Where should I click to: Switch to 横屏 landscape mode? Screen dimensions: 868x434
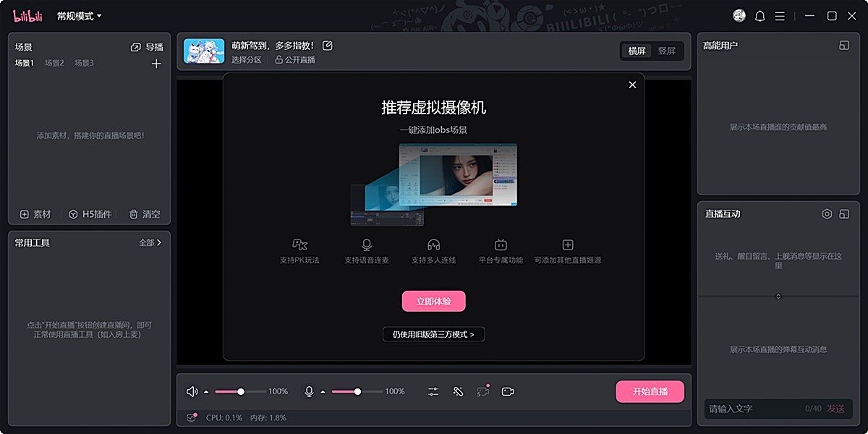click(x=637, y=51)
